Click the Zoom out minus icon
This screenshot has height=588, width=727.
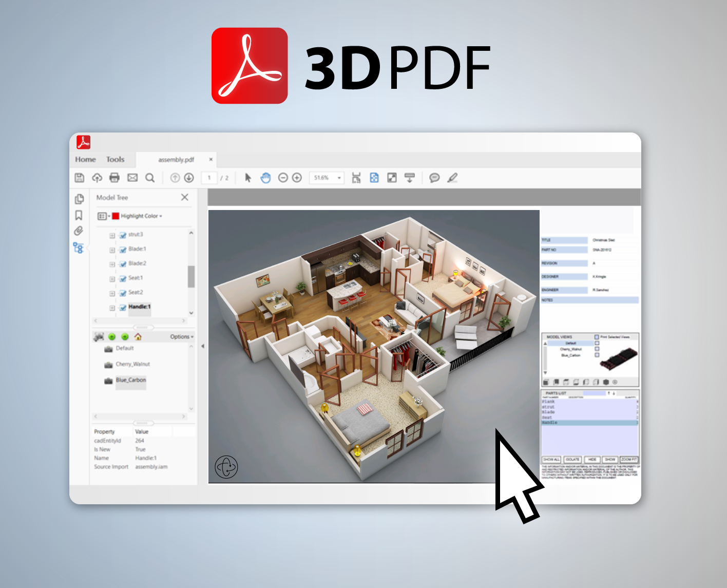[x=283, y=178]
